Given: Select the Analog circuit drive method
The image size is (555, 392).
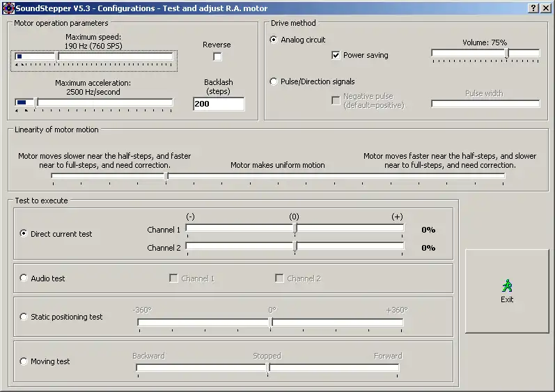Looking at the screenshot, I should (x=273, y=40).
